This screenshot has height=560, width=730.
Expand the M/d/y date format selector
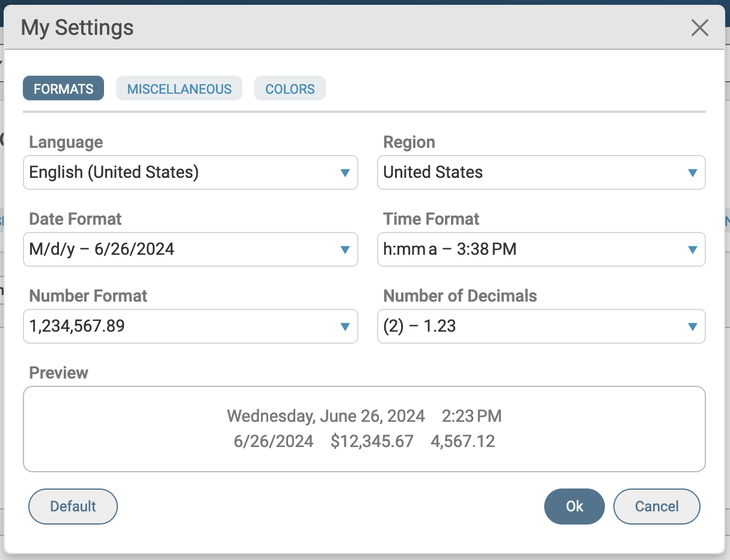180,250
